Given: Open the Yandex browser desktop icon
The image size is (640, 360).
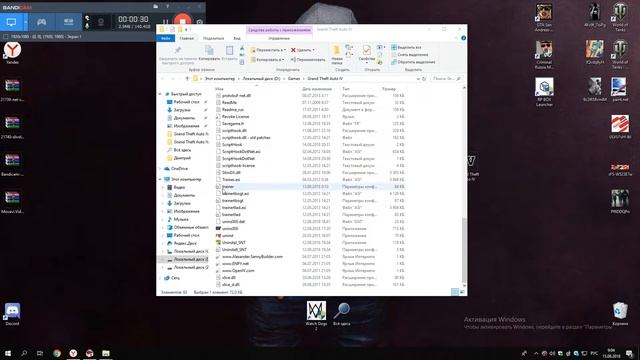Looking at the screenshot, I should 12,53.
